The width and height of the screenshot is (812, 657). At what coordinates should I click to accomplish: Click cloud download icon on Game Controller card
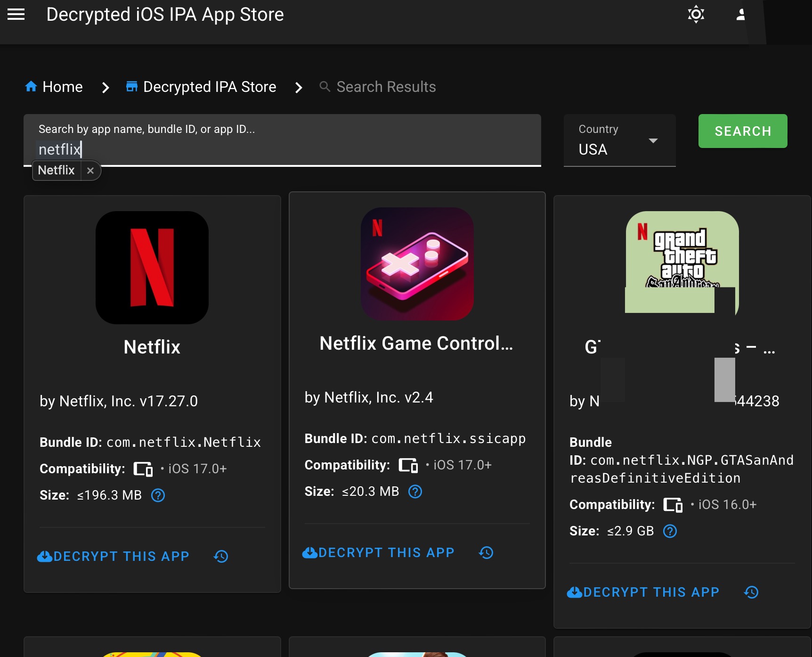pos(309,553)
